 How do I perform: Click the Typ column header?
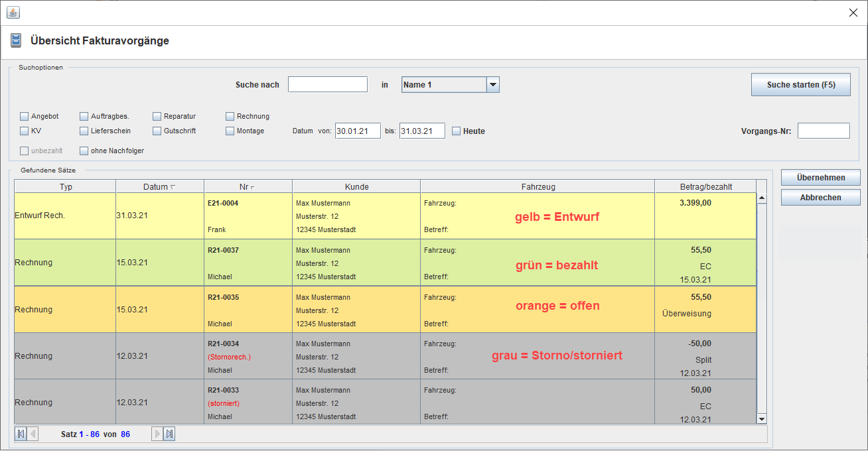tap(65, 186)
